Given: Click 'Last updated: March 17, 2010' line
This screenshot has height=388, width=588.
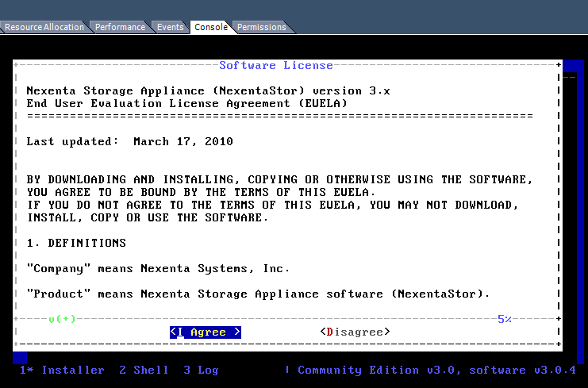Looking at the screenshot, I should point(130,142).
